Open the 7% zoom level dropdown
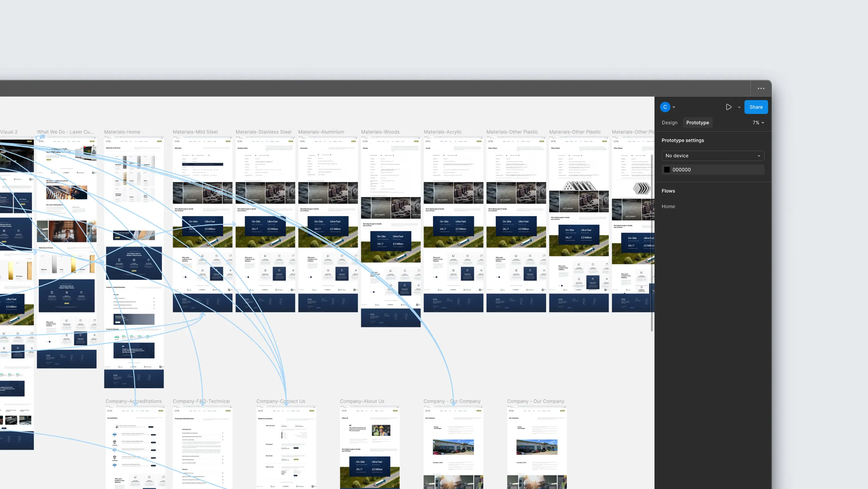 (x=758, y=123)
